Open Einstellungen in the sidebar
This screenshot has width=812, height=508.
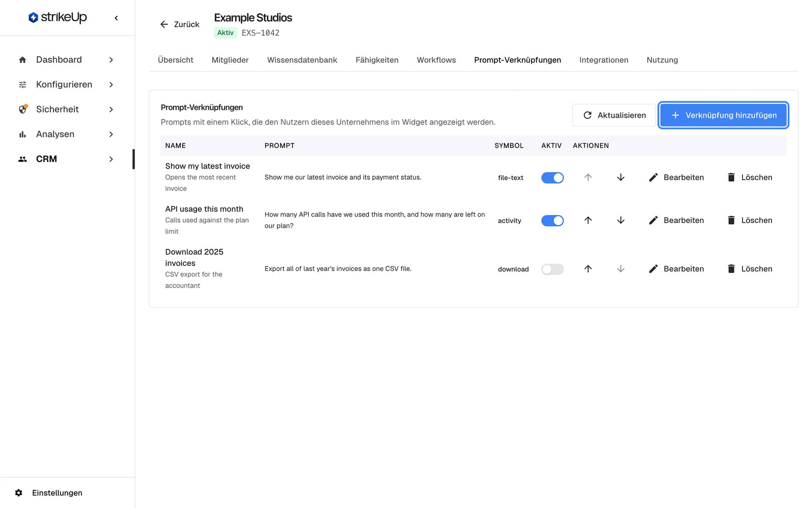tap(57, 493)
